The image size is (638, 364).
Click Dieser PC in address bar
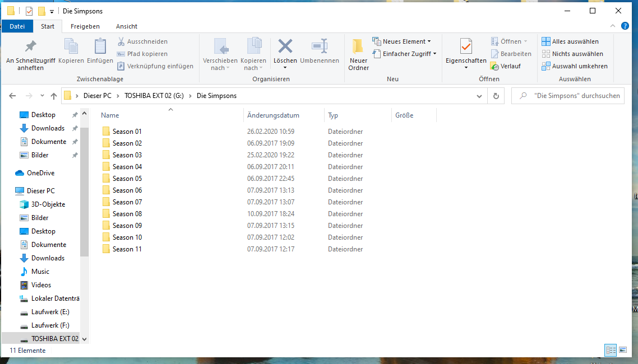(97, 96)
